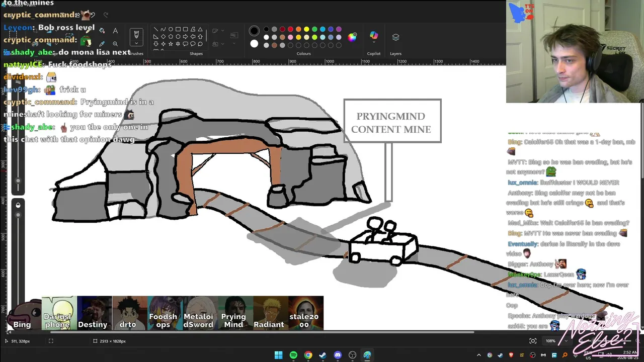Screen dimensions: 644x362
Task: Click the fit to window icon
Action: pyautogui.click(x=533, y=341)
